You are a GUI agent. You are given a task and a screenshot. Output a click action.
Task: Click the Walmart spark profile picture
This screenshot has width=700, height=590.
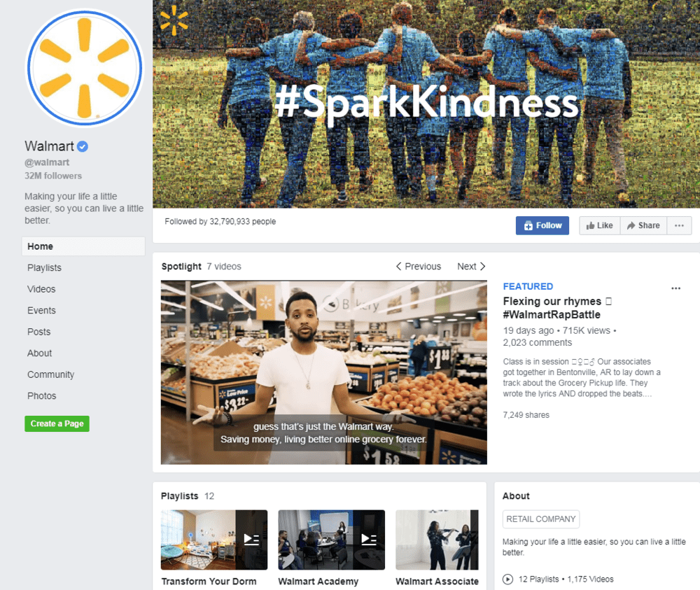[x=85, y=69]
